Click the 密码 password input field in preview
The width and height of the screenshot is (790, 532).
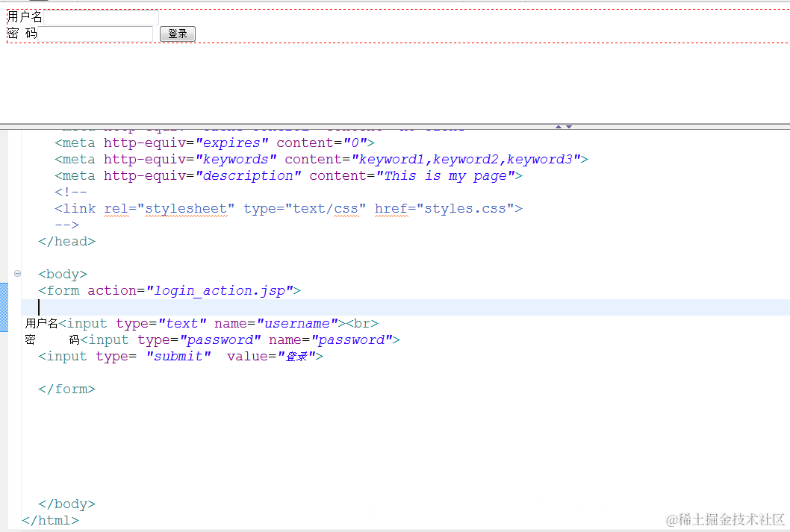point(96,34)
